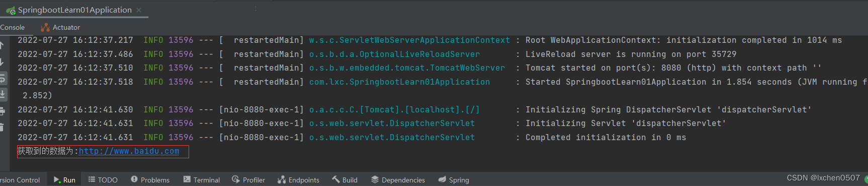Screen dimensions: 868x186
Task: Open the http://www.baidu.com link
Action: [x=129, y=151]
